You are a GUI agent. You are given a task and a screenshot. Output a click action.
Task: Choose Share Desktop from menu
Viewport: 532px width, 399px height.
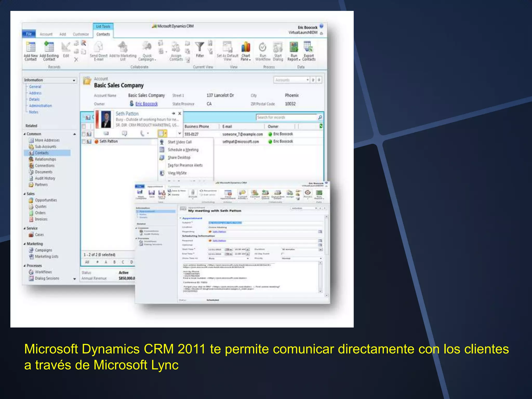point(179,158)
